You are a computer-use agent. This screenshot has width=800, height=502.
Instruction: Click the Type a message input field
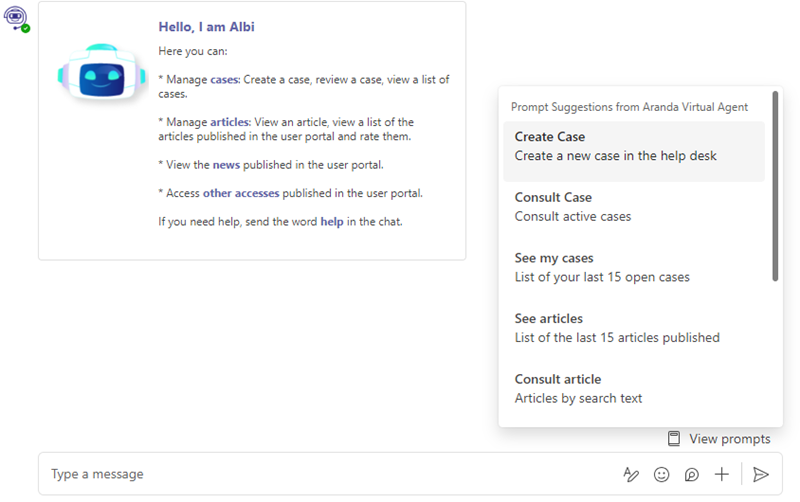[332, 474]
